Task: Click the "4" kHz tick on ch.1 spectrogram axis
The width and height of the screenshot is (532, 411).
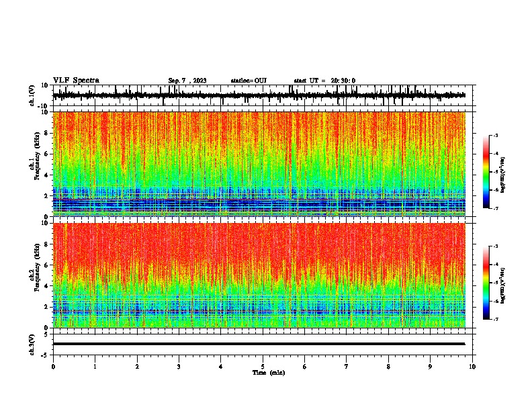Action: pos(46,175)
